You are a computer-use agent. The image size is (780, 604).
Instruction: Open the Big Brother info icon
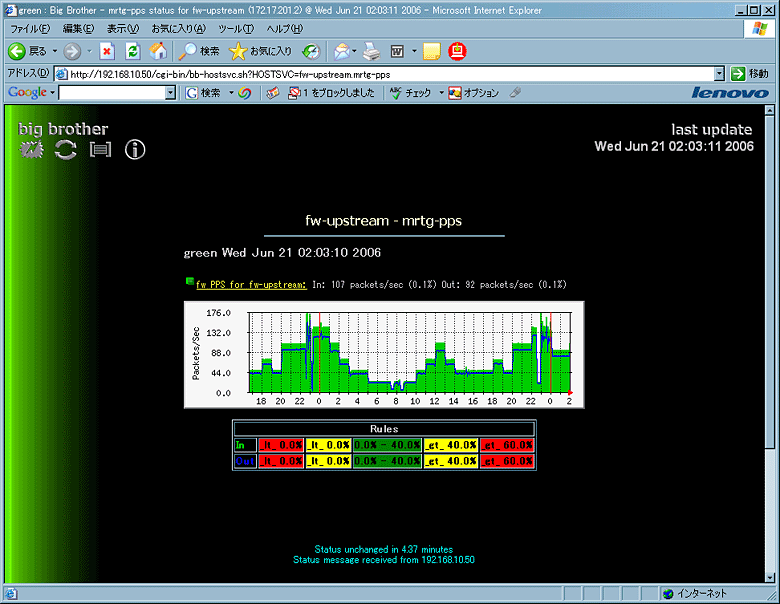coord(135,150)
